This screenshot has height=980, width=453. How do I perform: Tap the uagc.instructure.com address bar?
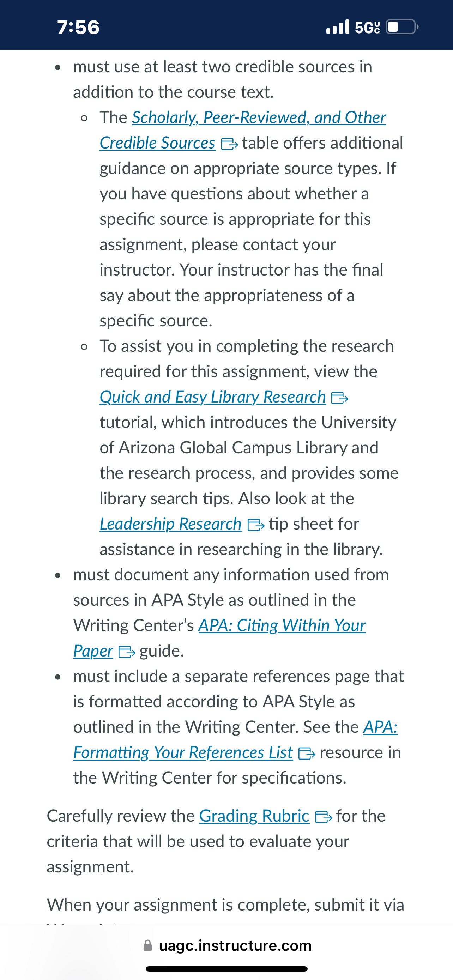pyautogui.click(x=227, y=945)
